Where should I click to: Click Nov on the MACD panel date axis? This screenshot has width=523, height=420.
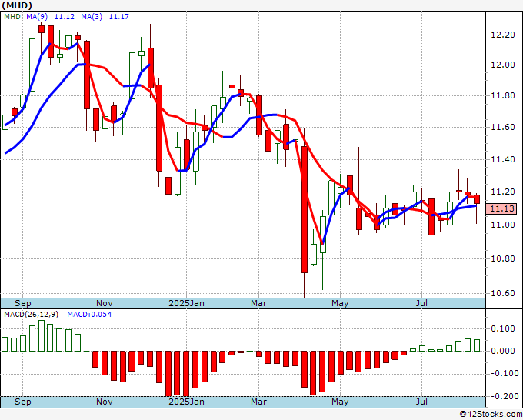point(105,402)
